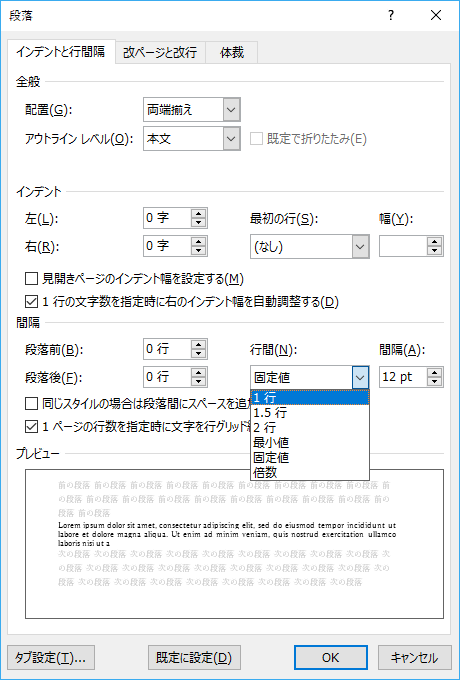Click inside the 間隔 12 pt field

coord(403,377)
